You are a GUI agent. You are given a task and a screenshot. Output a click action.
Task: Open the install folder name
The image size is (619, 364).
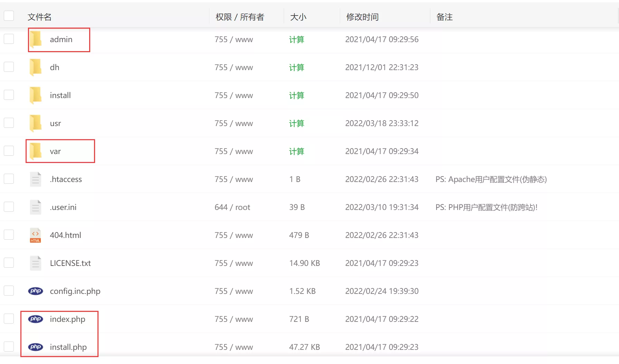[60, 95]
